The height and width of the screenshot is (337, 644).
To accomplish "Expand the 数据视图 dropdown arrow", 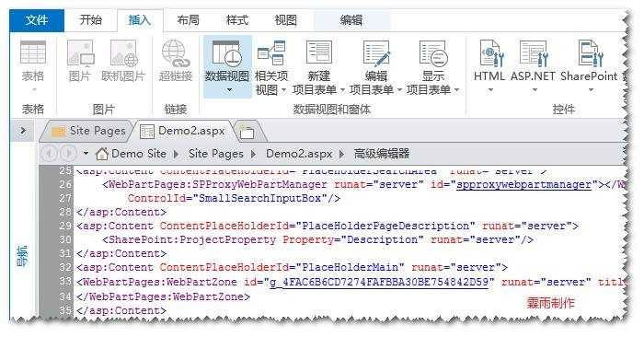I will pos(229,90).
